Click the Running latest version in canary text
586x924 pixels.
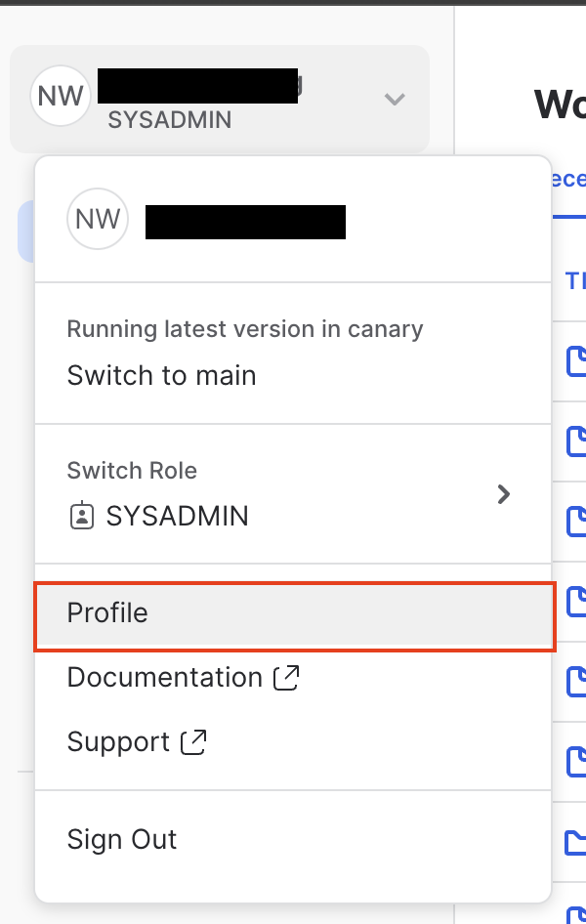click(244, 329)
